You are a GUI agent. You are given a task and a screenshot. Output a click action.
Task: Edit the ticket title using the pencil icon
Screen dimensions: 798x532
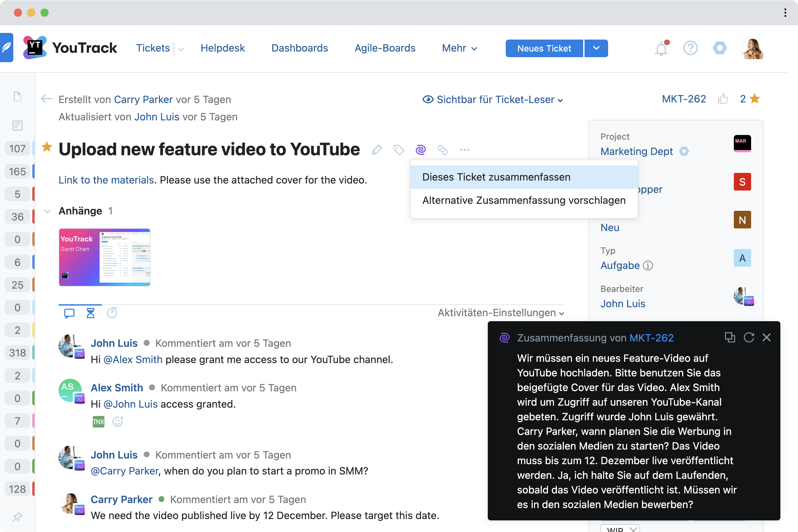point(377,150)
